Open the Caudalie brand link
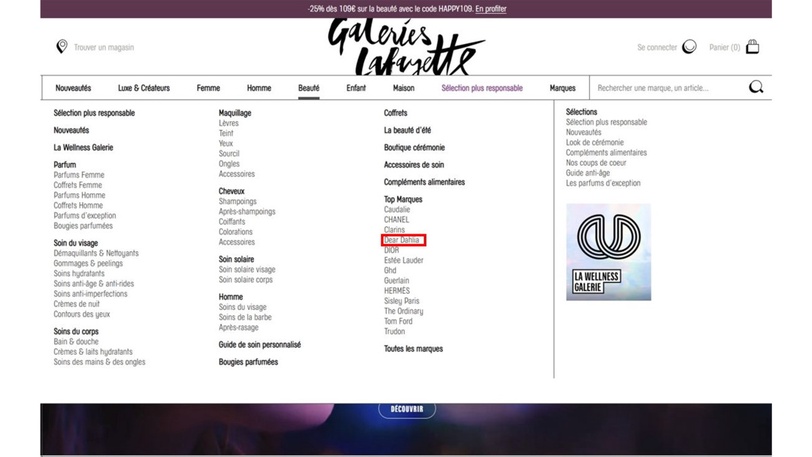 397,209
